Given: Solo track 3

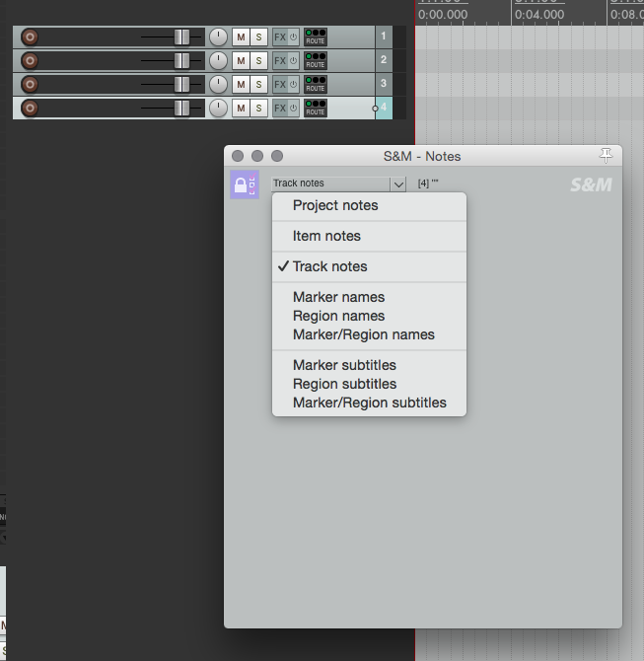Looking at the screenshot, I should [x=258, y=84].
